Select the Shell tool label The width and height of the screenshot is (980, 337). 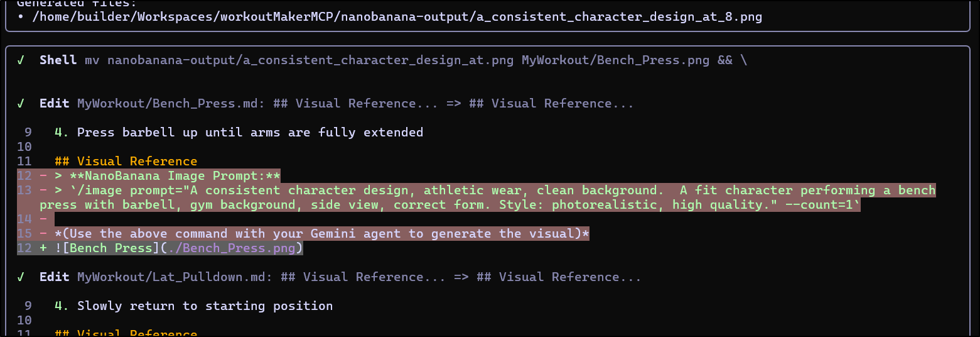coord(58,60)
